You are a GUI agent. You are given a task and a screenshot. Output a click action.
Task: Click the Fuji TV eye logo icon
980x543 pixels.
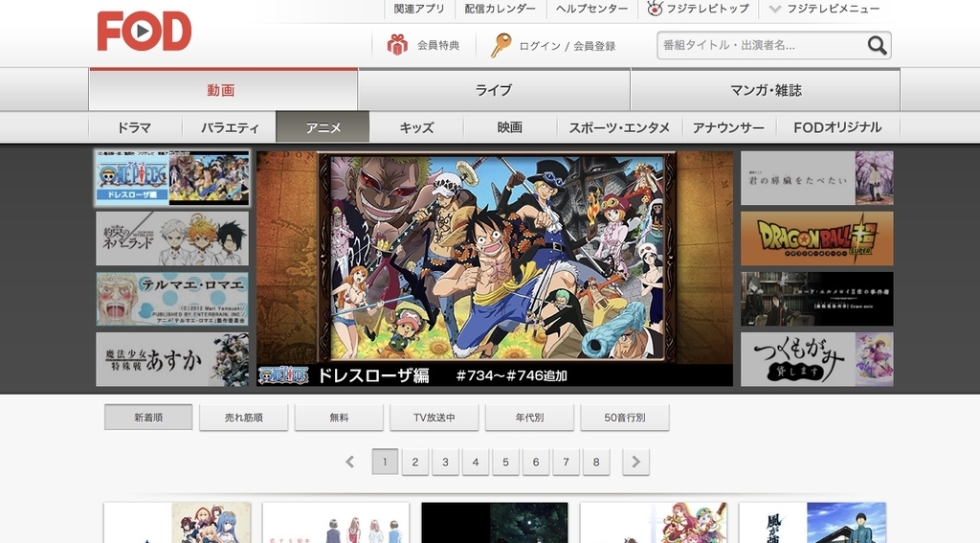(x=655, y=9)
